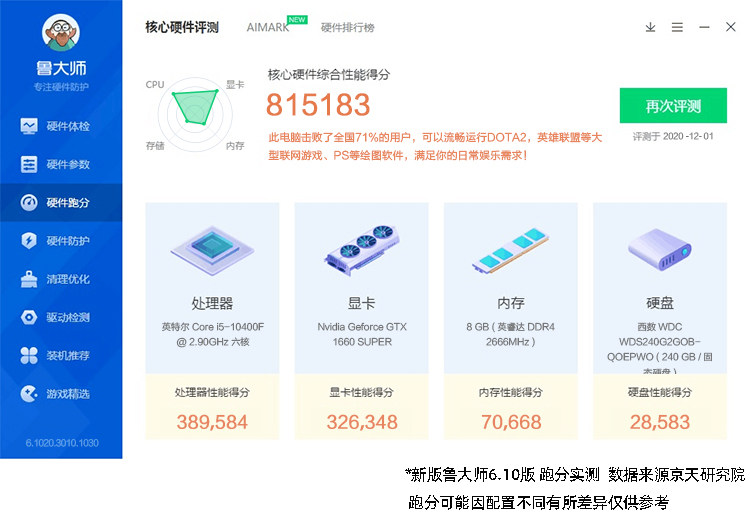Click the 硬件防护 shield icon
Viewport: 750px width, 515px height.
[29, 241]
